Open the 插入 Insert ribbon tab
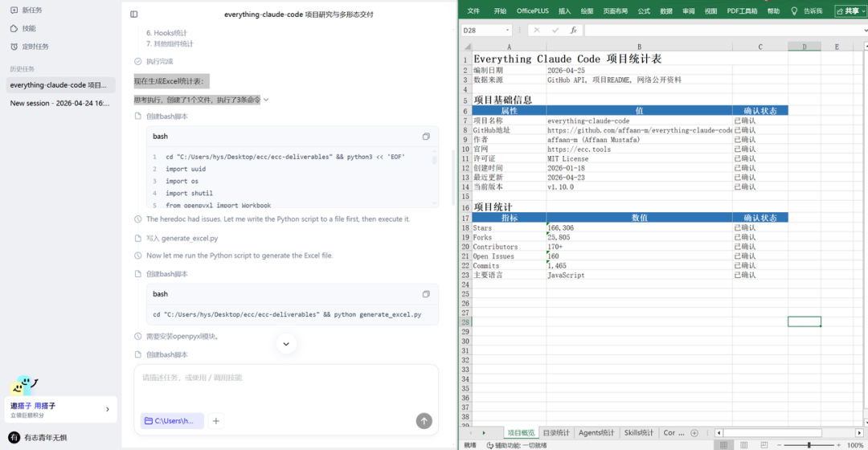This screenshot has height=450, width=868. tap(565, 11)
